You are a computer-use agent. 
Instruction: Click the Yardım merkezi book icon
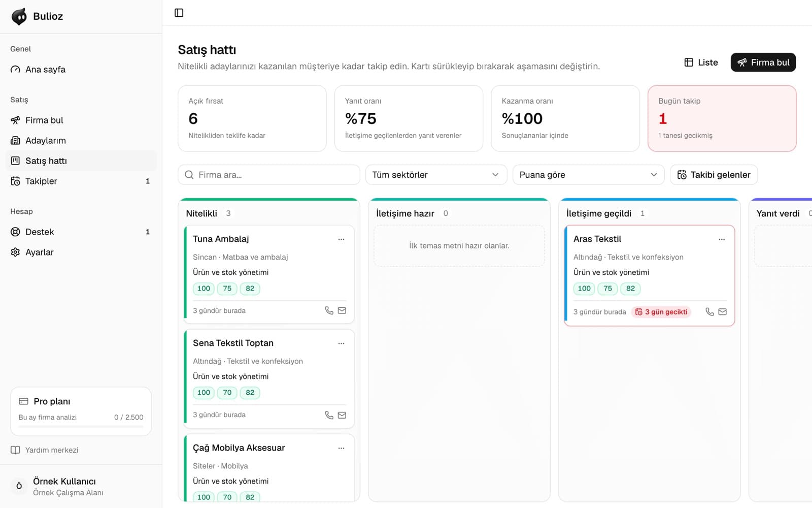(x=15, y=450)
